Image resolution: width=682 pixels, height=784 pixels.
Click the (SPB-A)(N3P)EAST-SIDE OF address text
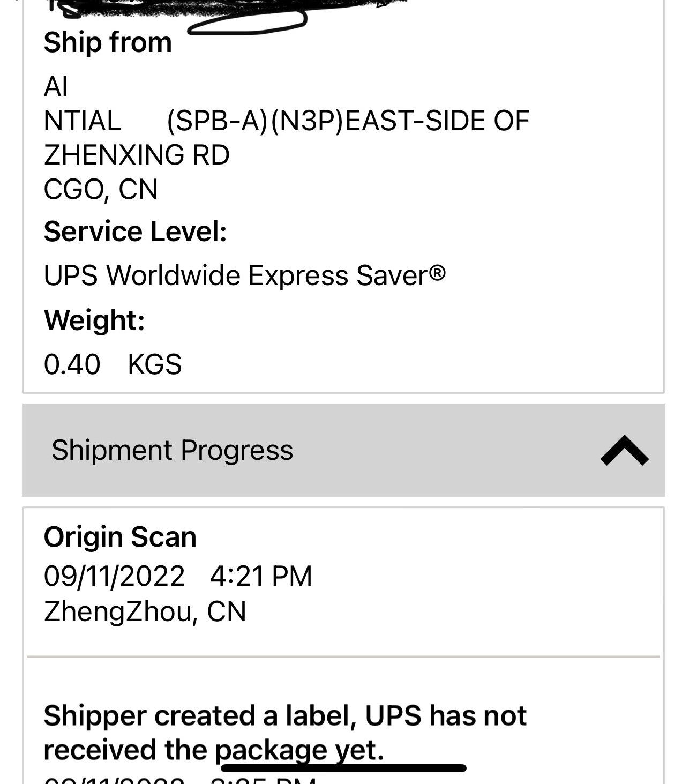point(348,121)
